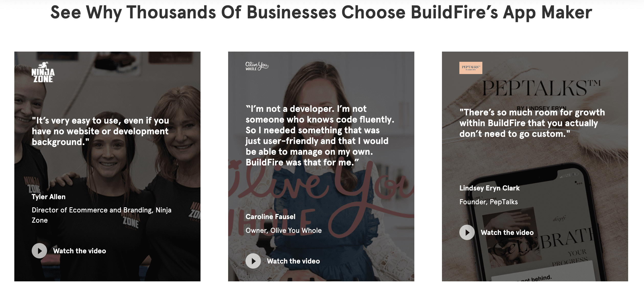This screenshot has height=288, width=644.
Task: Play the PepTalks testimonial video
Action: coord(467,232)
